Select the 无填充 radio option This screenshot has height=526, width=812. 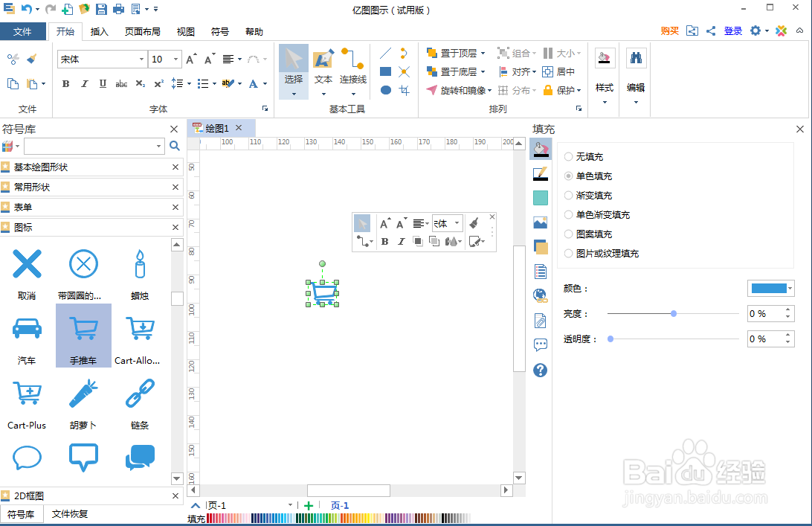(x=570, y=156)
